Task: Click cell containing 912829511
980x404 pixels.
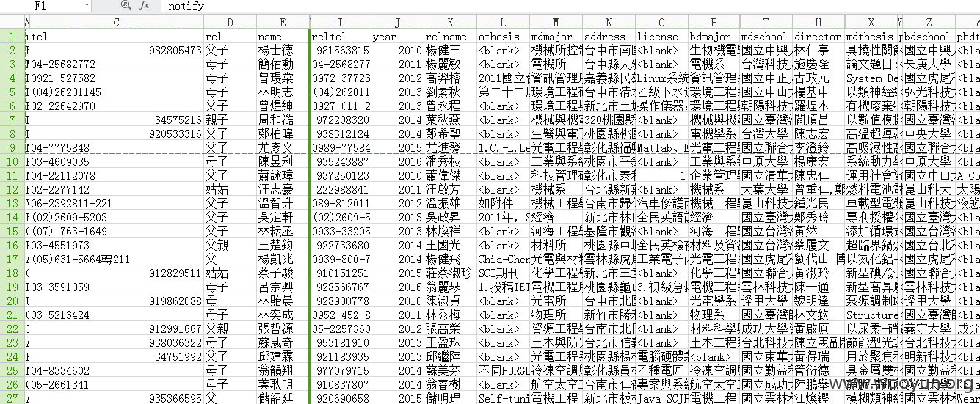Action: [116, 273]
